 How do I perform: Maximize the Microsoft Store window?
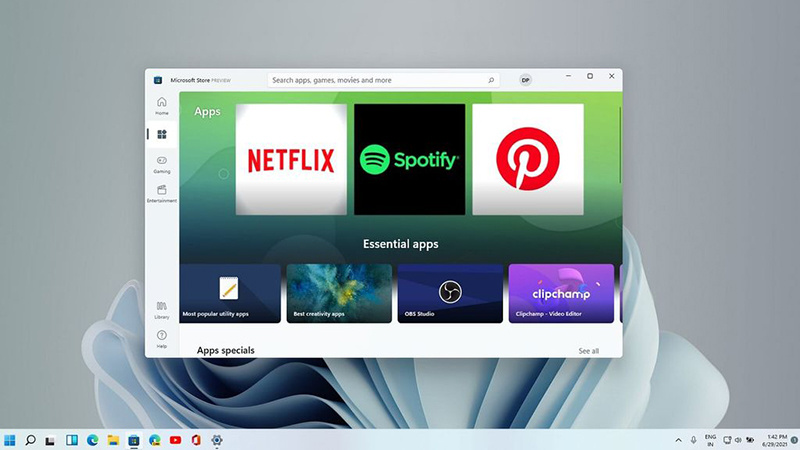[590, 76]
